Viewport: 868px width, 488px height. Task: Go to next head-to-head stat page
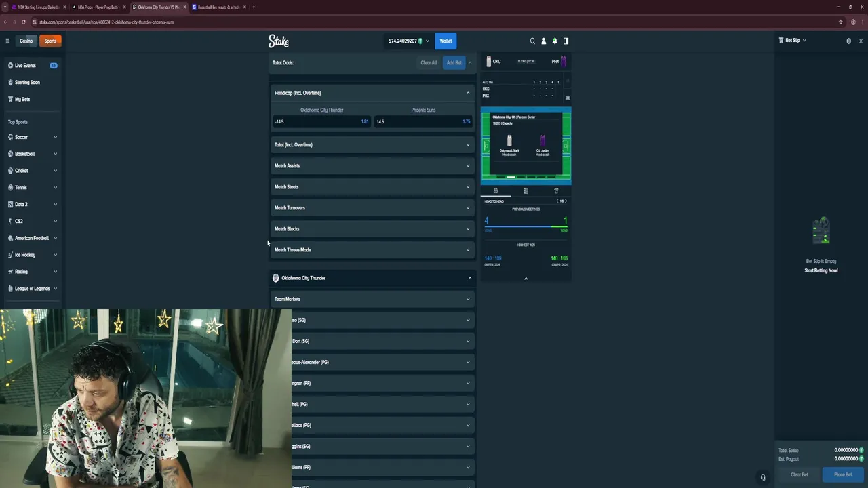pyautogui.click(x=566, y=201)
